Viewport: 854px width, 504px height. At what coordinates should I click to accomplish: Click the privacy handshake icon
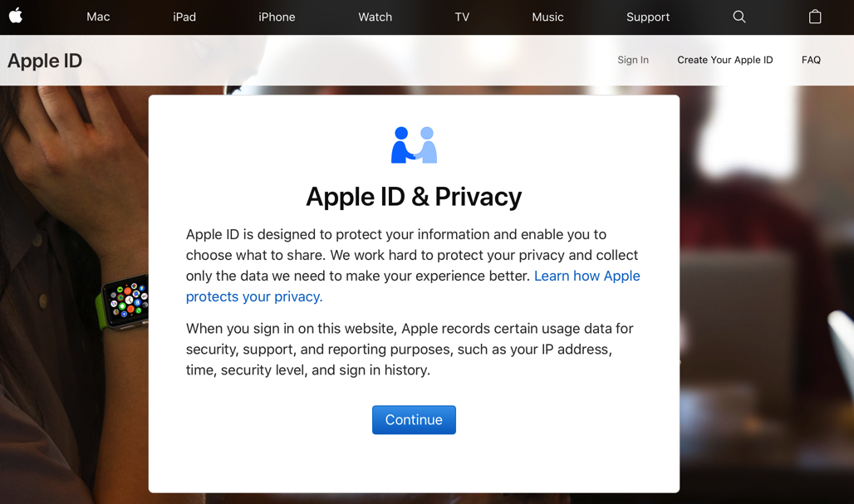coord(414,145)
